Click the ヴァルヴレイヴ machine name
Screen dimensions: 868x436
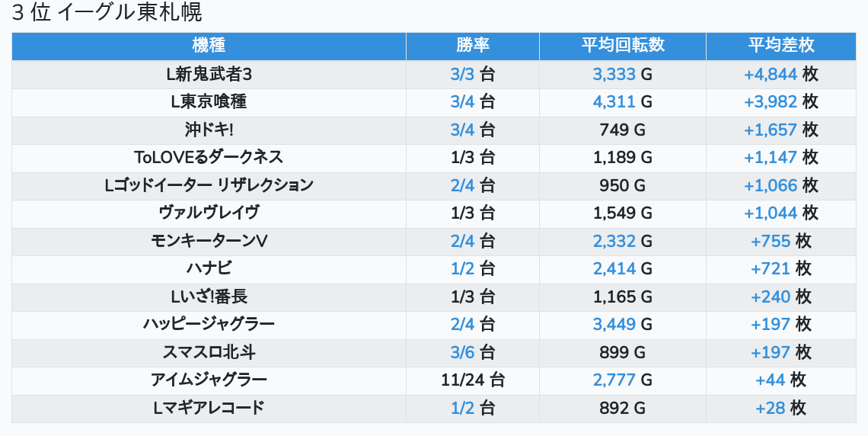(x=209, y=213)
